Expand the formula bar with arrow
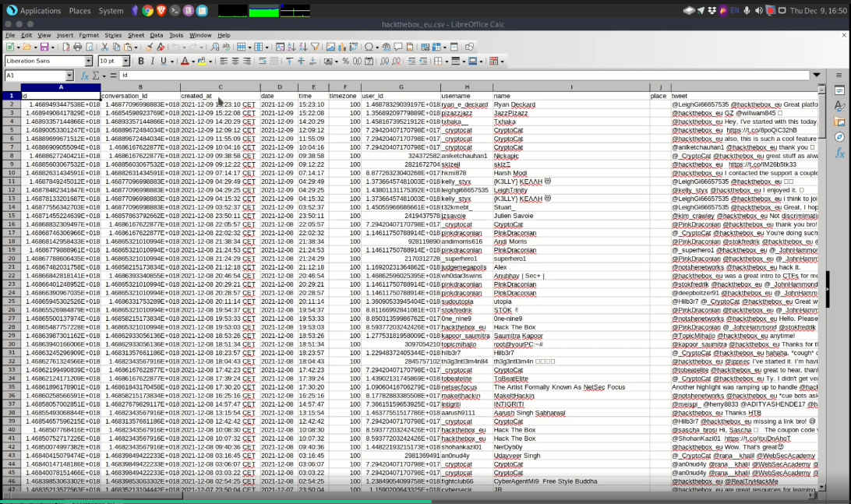This screenshot has width=851, height=504. tap(816, 75)
